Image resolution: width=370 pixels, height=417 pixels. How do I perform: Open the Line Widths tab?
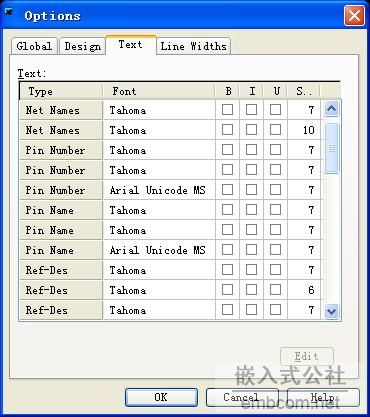[x=193, y=46]
